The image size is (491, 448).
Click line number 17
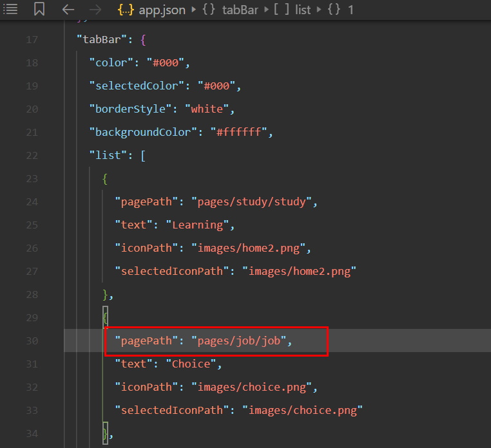(x=32, y=40)
